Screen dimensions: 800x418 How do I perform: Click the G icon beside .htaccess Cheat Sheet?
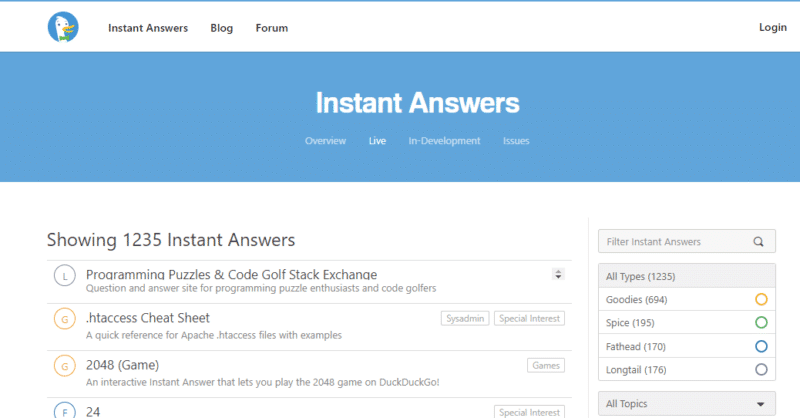point(65,319)
